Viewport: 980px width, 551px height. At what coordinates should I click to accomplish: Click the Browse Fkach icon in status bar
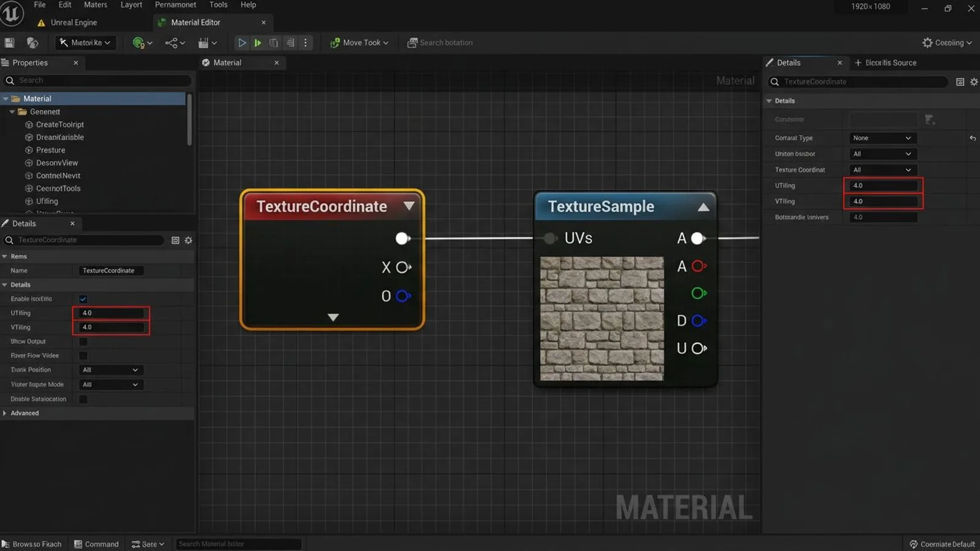(6, 544)
